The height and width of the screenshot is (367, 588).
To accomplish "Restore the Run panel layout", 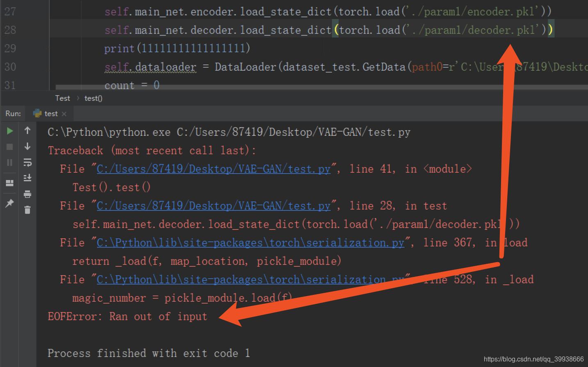I will coord(10,183).
